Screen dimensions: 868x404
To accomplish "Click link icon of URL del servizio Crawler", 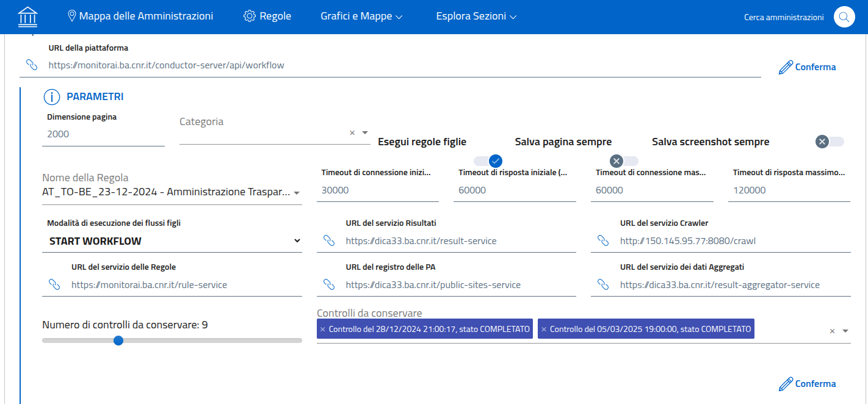I will (603, 240).
